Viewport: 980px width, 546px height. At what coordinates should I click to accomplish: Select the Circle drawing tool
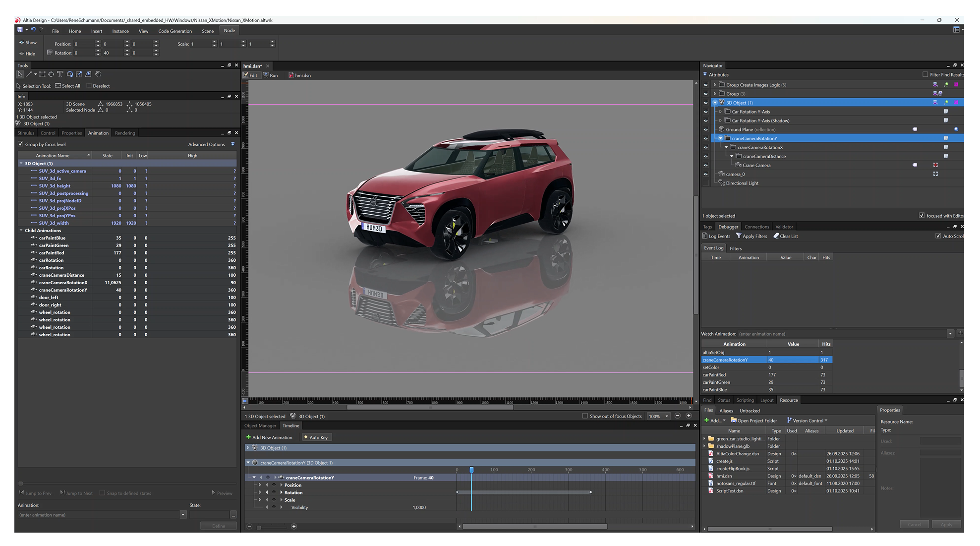click(x=51, y=74)
